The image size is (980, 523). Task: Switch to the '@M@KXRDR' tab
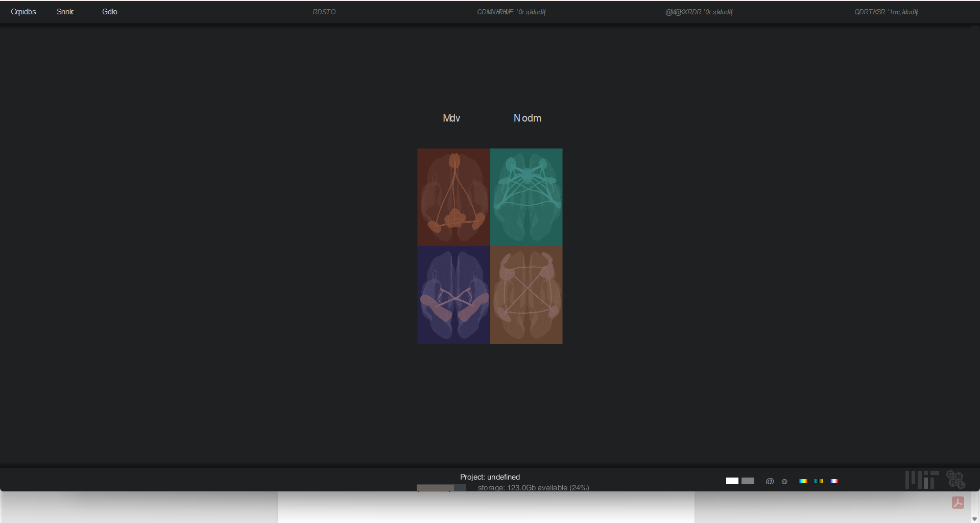[x=699, y=12]
